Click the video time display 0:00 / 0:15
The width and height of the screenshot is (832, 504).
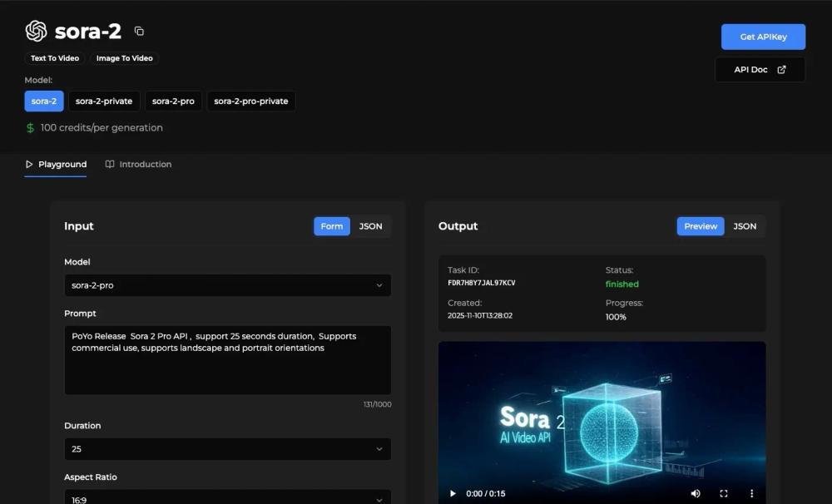486,493
